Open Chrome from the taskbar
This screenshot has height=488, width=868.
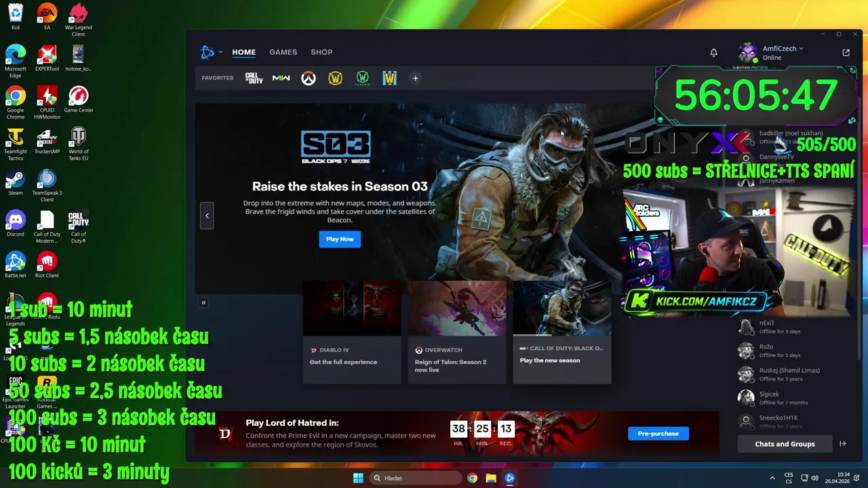tap(472, 478)
